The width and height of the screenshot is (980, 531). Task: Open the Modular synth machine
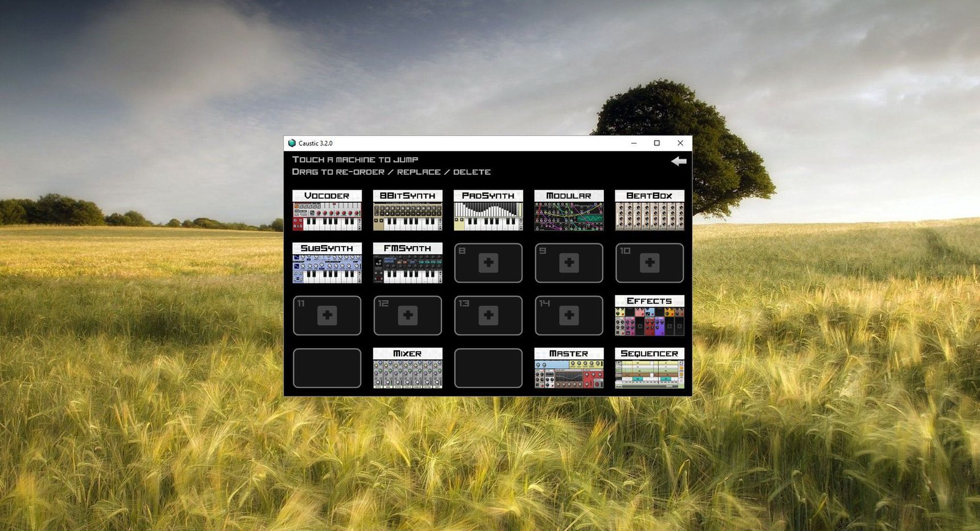point(569,210)
